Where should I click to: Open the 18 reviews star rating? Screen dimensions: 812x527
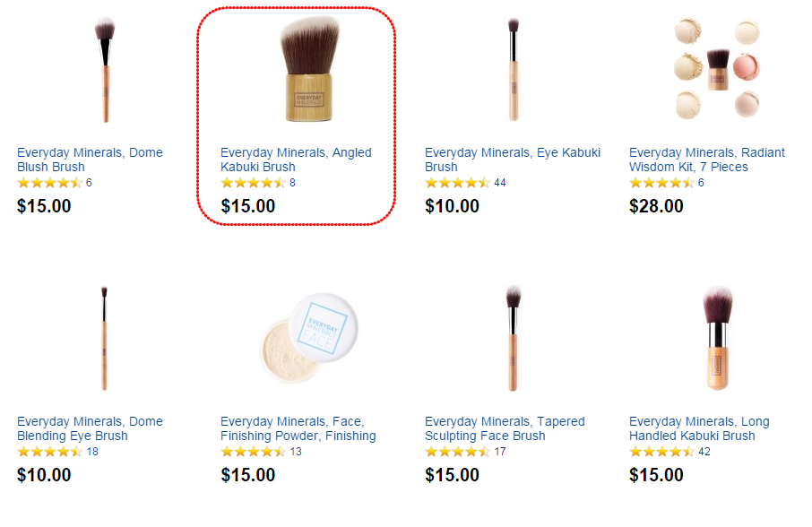49,452
